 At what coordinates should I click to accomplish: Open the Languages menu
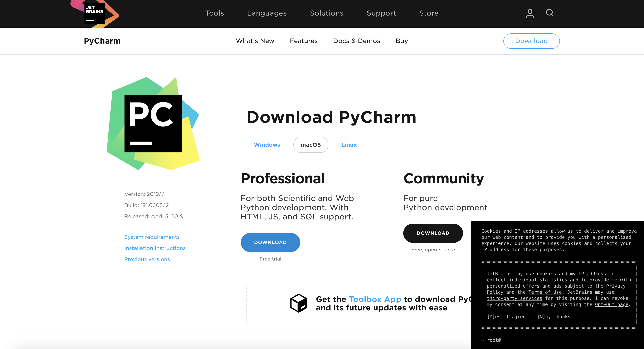pos(267,13)
